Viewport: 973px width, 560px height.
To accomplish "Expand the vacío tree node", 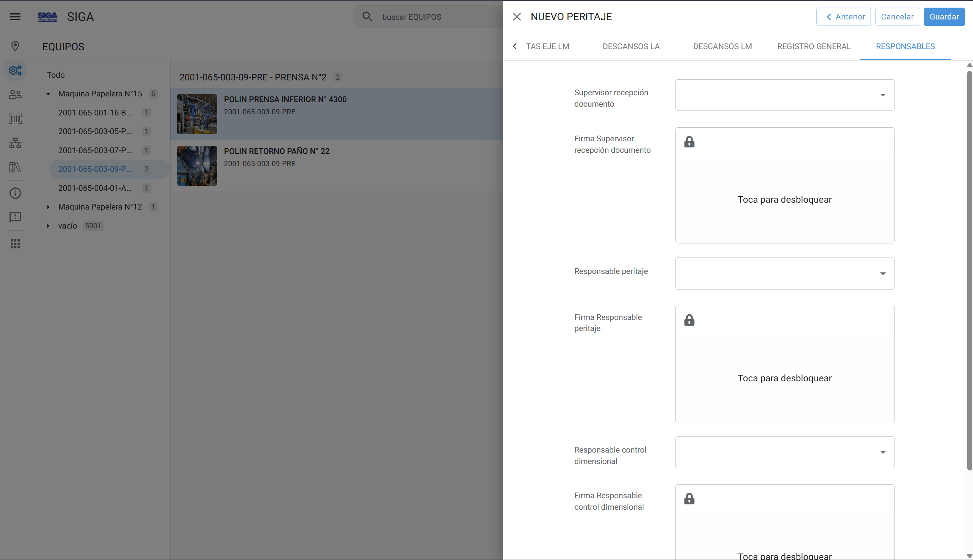I will 48,226.
